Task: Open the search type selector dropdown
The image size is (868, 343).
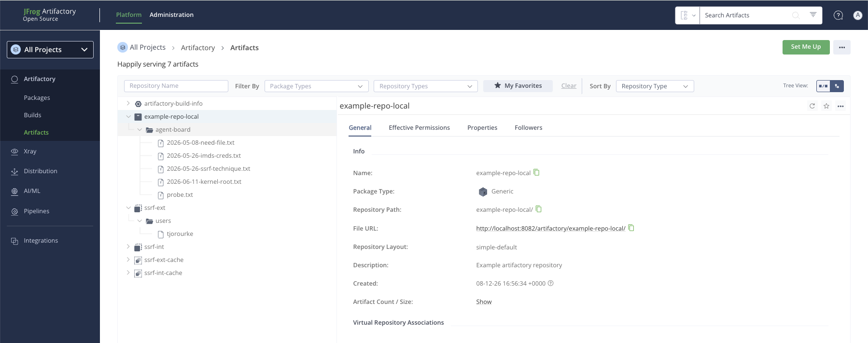Action: 687,15
